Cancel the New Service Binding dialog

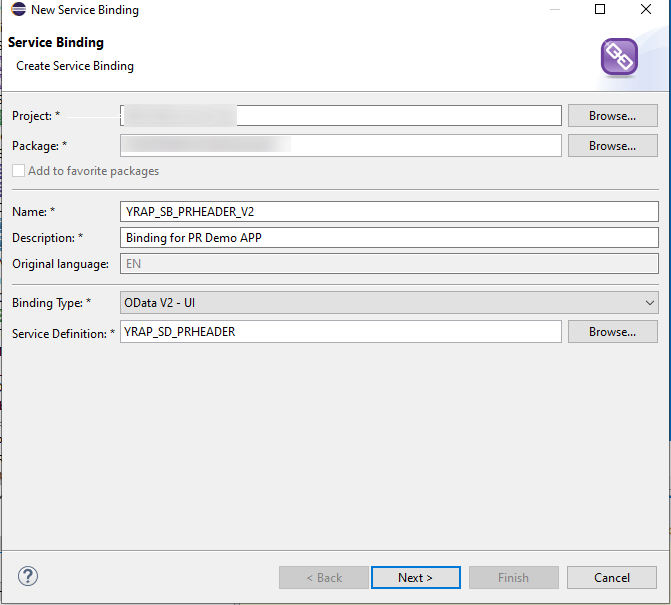612,578
